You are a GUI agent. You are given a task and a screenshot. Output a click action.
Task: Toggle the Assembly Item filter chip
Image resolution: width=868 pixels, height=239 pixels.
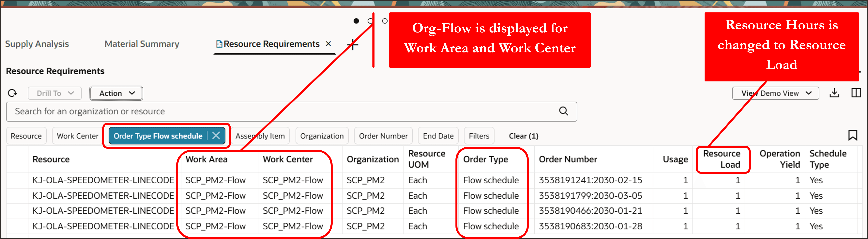[261, 136]
